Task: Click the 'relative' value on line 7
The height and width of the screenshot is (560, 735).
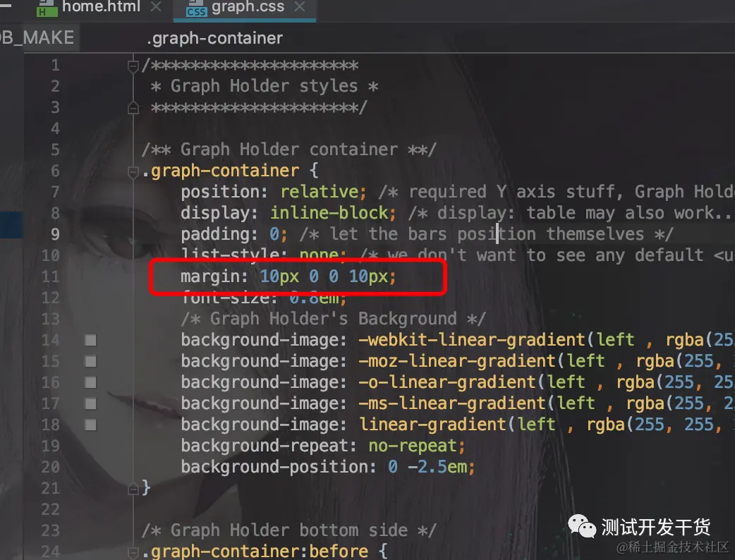Action: pos(320,192)
